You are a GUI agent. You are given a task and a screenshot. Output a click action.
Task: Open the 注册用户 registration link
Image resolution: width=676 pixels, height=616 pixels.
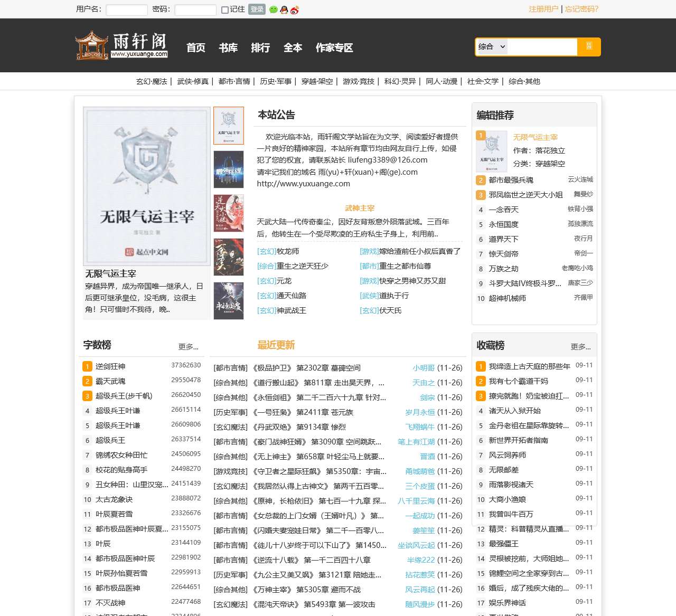point(543,9)
